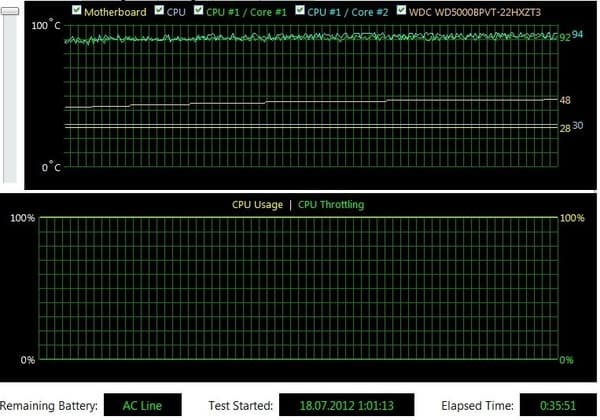Click the right-side 0% throttling axis label

[565, 360]
